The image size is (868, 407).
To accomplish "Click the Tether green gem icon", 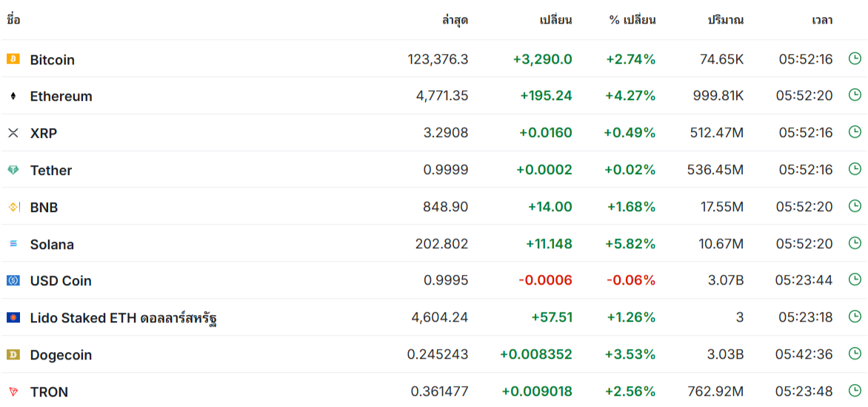I will tap(13, 170).
